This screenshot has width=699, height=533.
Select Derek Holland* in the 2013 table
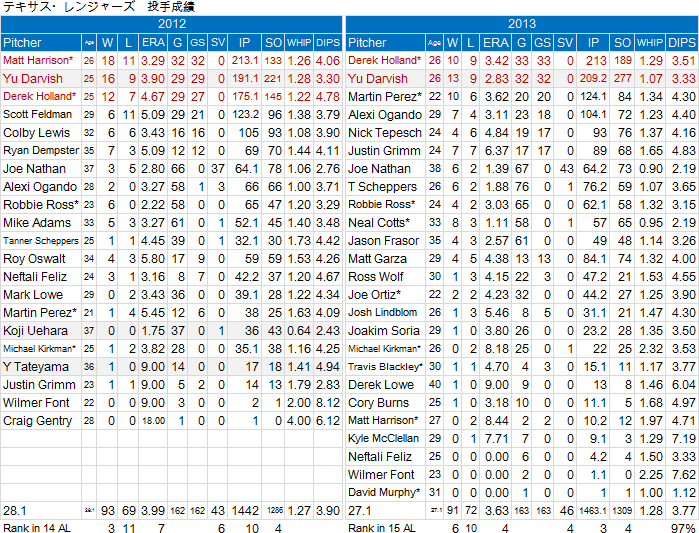(384, 60)
